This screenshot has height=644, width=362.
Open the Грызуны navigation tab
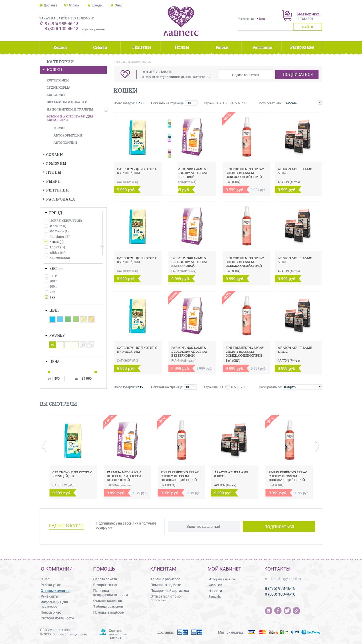click(141, 47)
